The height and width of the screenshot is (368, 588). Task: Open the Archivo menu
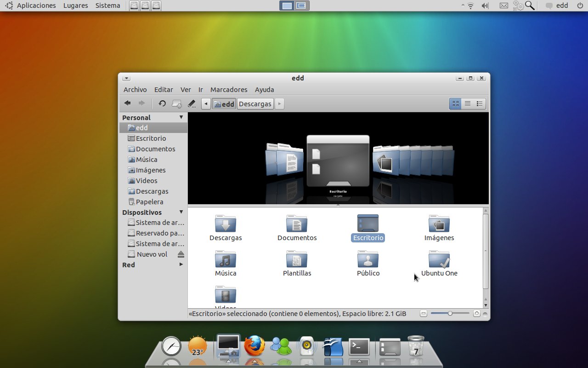point(135,90)
